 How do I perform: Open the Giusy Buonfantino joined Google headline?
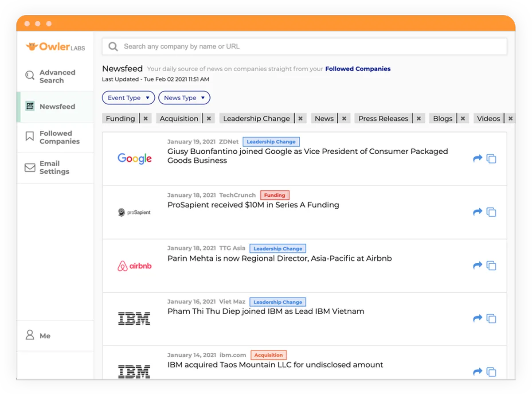pos(308,156)
